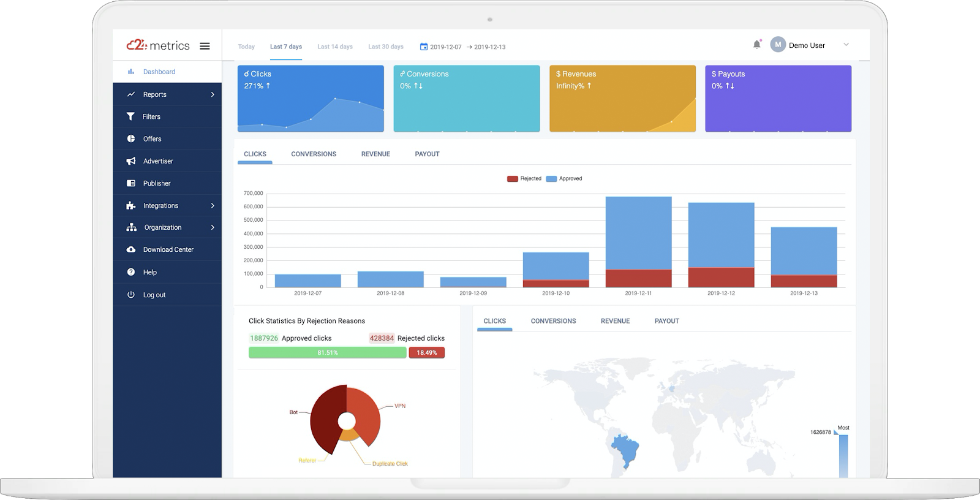Open the Demo User dropdown arrow

click(x=846, y=45)
